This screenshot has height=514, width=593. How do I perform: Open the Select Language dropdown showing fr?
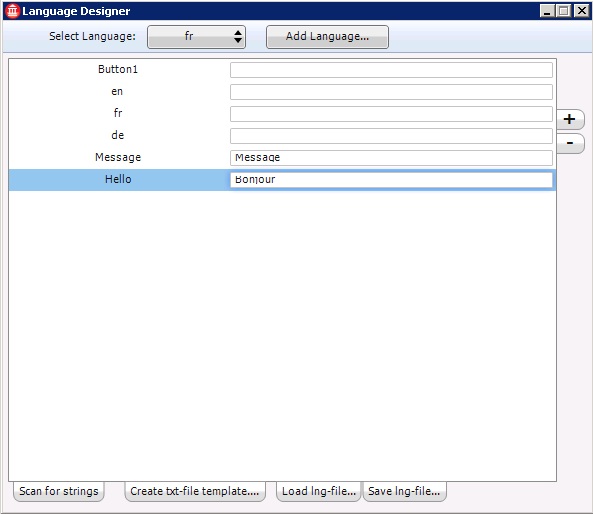pos(196,37)
